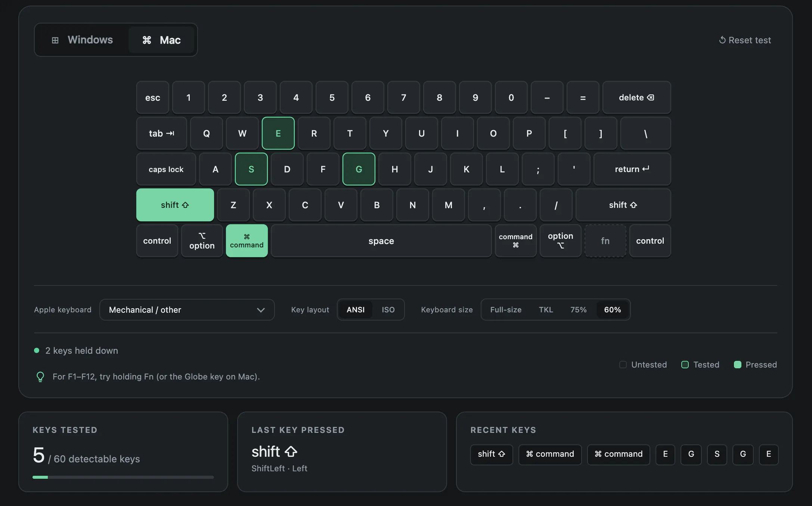Choose 60% keyboard size
This screenshot has width=812, height=506.
click(613, 310)
